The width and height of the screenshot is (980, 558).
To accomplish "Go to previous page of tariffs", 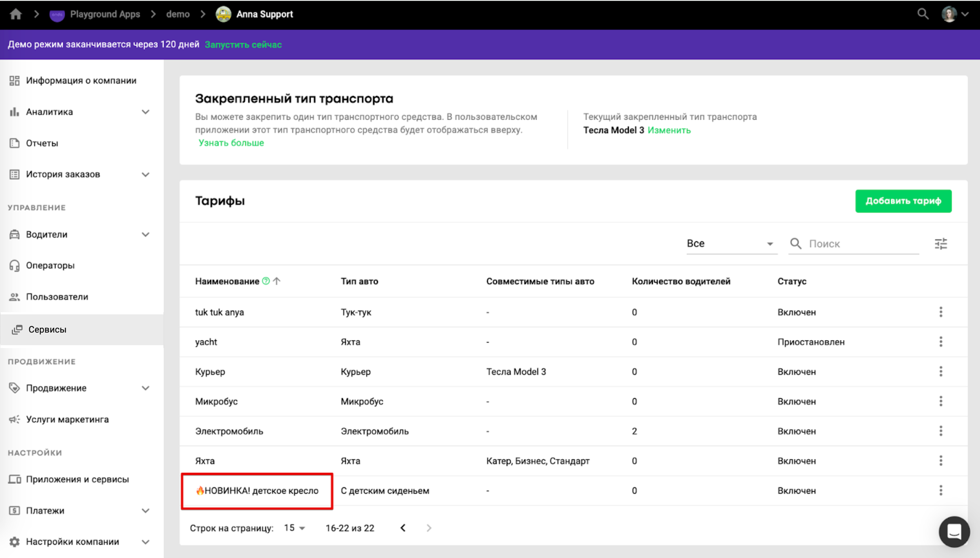I will pyautogui.click(x=403, y=528).
